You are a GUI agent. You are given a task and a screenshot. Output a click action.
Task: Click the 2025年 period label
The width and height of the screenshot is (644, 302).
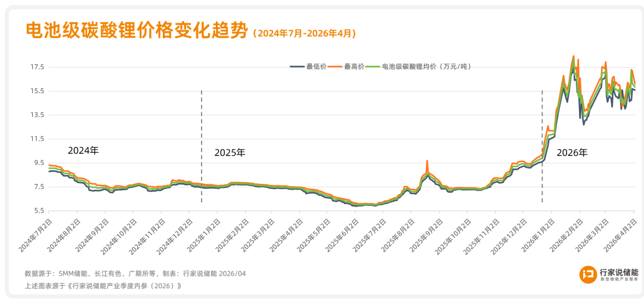coord(230,153)
